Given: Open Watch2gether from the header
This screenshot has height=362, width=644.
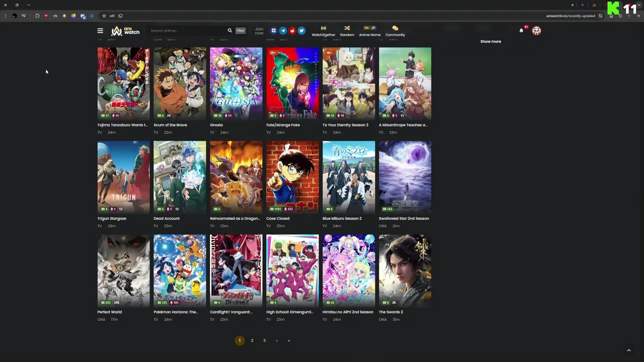Looking at the screenshot, I should pyautogui.click(x=324, y=31).
